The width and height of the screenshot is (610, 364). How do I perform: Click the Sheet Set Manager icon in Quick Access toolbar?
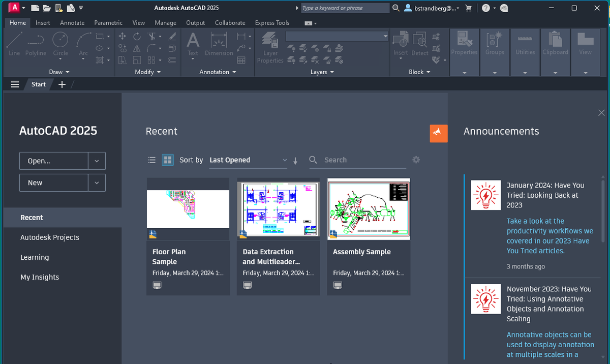tap(71, 8)
